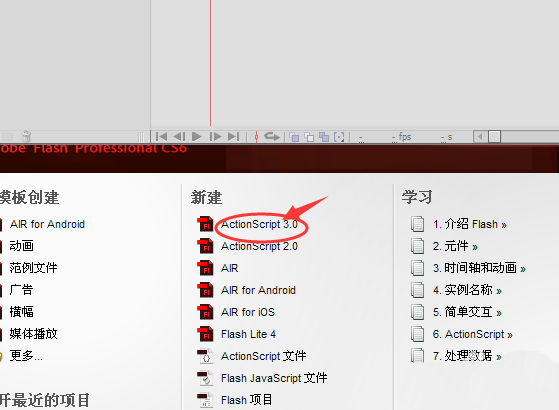
Task: Click the Flash 项目 icon
Action: (x=205, y=400)
